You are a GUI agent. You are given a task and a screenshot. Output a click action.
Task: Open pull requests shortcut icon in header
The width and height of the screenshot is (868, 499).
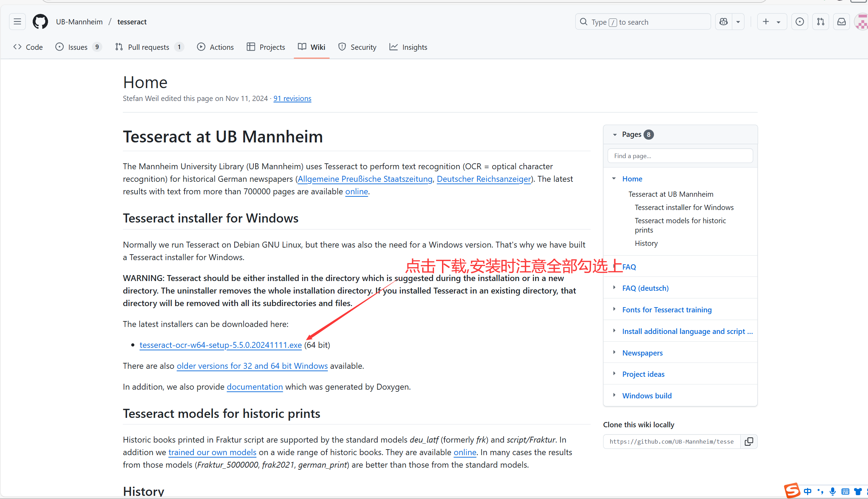[x=820, y=22]
